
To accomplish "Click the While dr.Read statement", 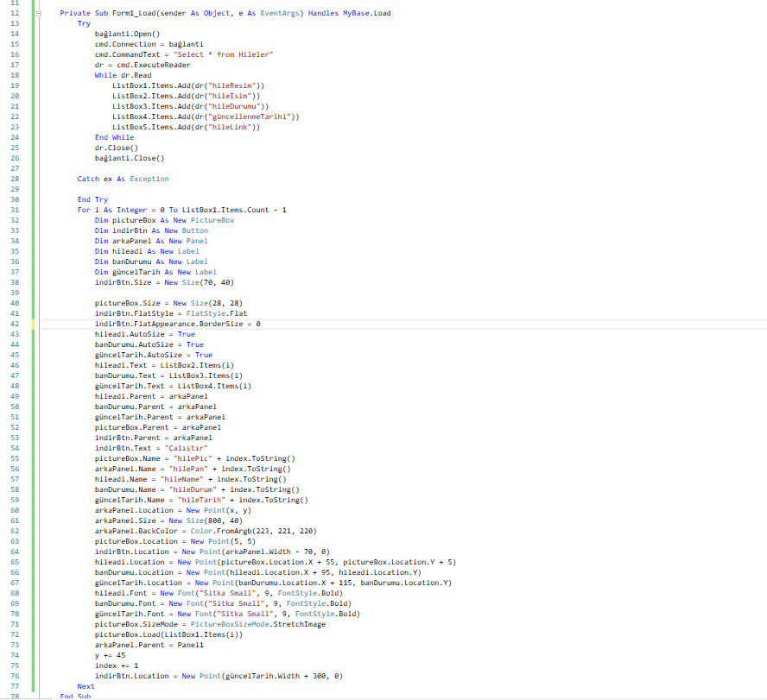I will pyautogui.click(x=124, y=75).
